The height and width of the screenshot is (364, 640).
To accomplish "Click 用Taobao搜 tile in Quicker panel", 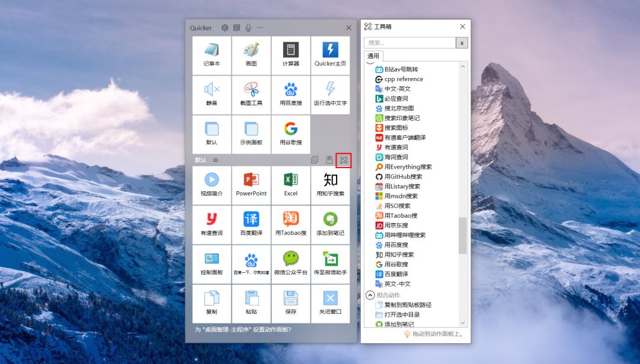I will coord(291,225).
